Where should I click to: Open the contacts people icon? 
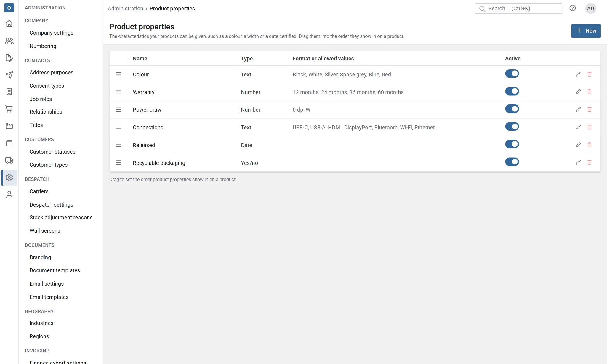point(9,41)
